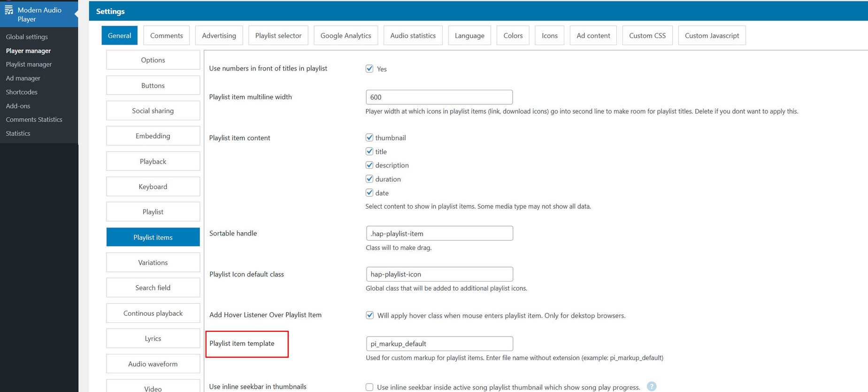Open Playlist manager in the sidebar
The image size is (868, 392).
29,64
